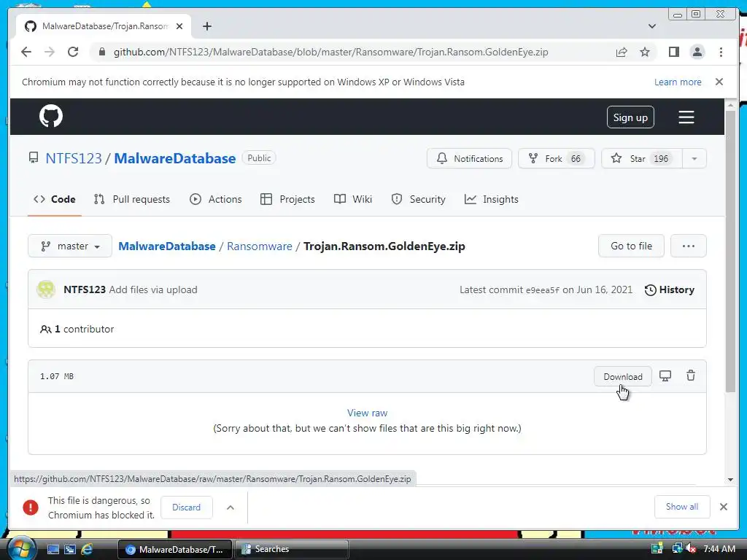747x560 pixels.
Task: Click the browser back arrow
Action: (26, 52)
